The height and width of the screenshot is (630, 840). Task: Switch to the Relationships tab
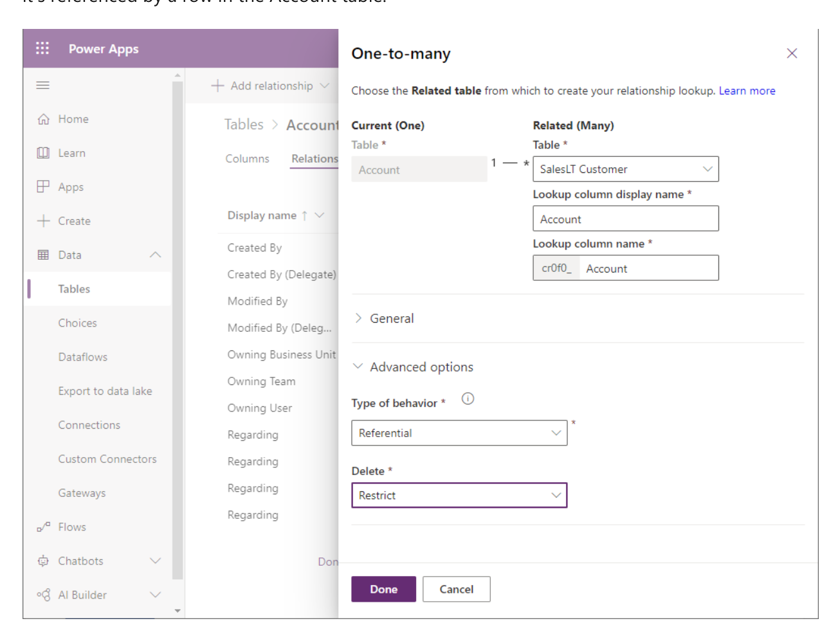pos(315,159)
